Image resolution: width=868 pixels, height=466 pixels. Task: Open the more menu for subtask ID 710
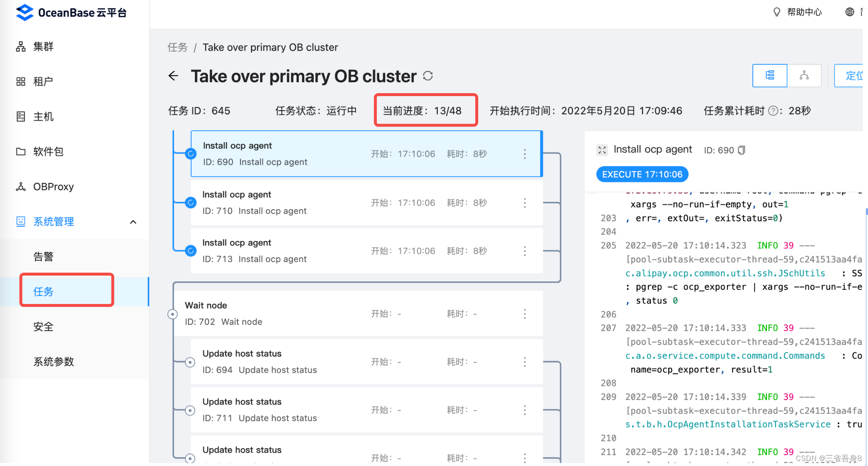pyautogui.click(x=525, y=203)
